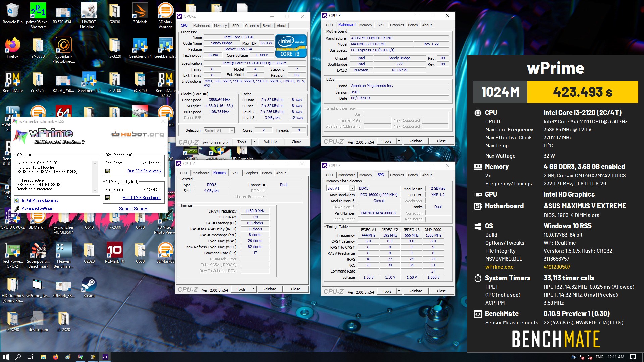Open File Explorer from the taskbar
Screen dimensions: 644x362
coord(43,357)
